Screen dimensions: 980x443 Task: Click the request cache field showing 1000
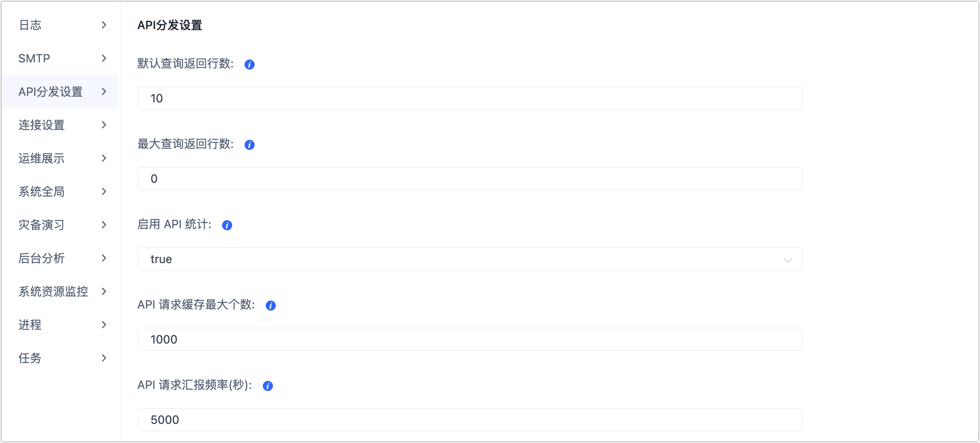click(x=469, y=339)
